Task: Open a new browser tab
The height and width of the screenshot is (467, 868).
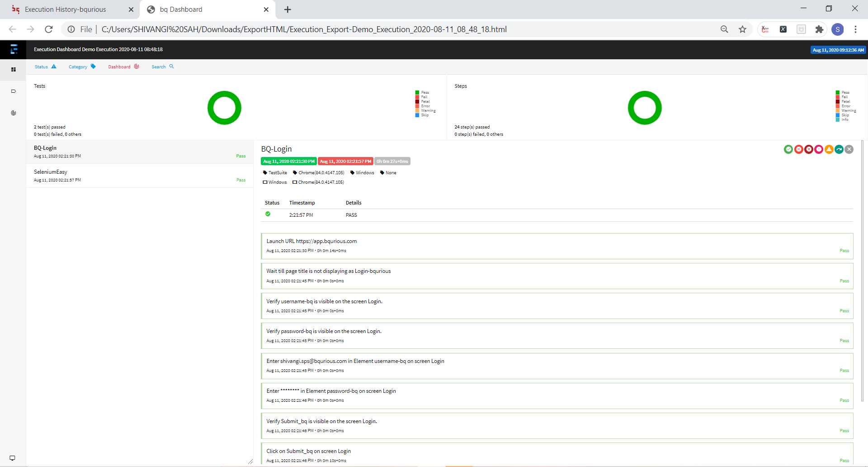Action: pos(288,10)
